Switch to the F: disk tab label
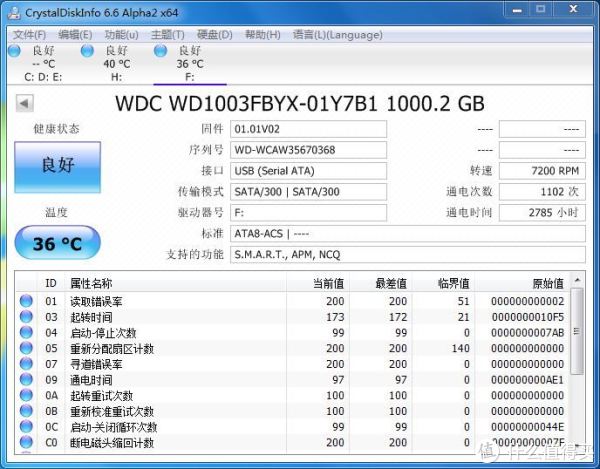 pos(190,77)
